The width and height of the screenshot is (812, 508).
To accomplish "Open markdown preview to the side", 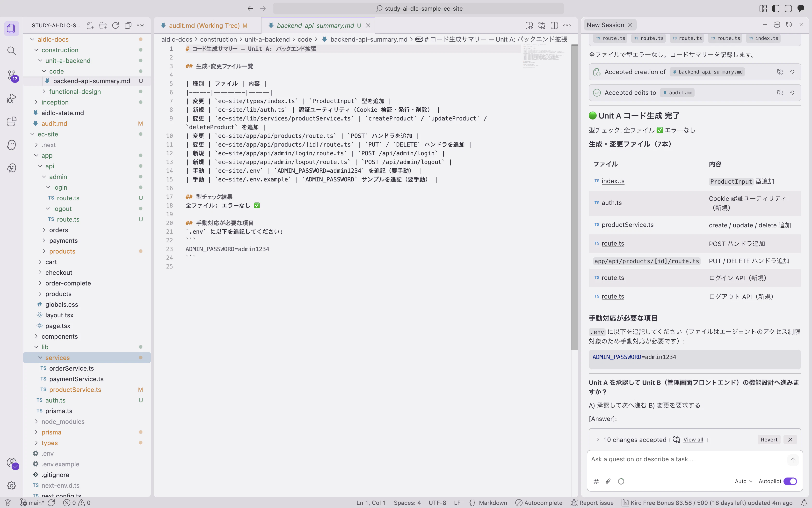I will tap(529, 26).
